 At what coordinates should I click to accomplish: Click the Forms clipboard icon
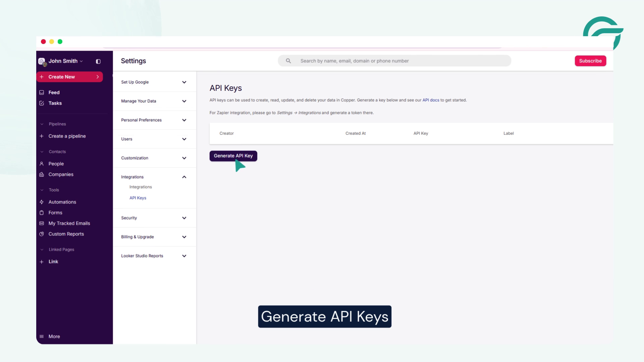(x=42, y=213)
